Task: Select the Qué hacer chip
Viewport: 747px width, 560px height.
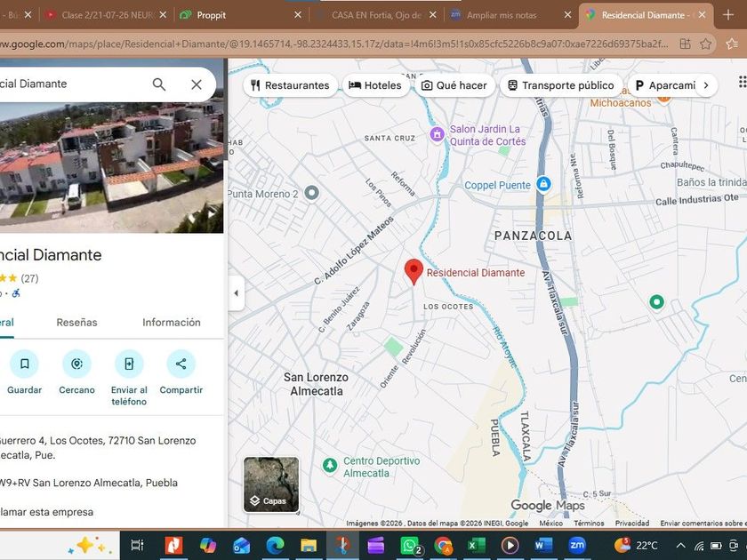Action: click(x=454, y=85)
